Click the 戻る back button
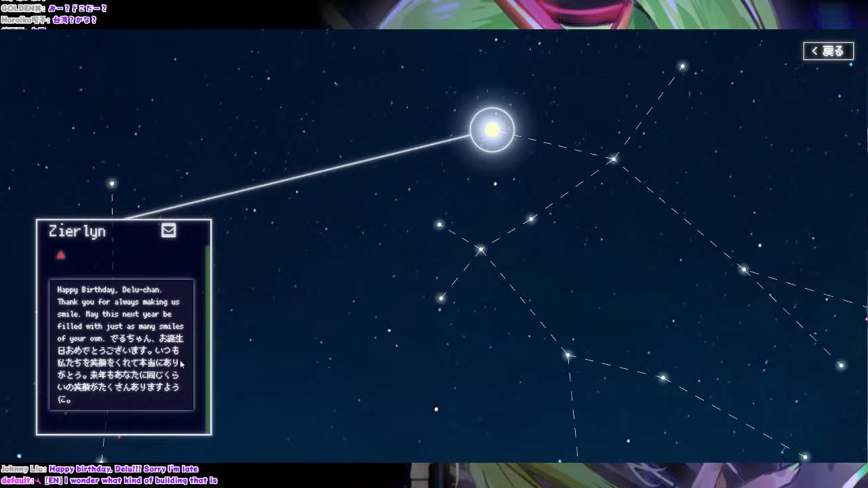 pos(828,51)
